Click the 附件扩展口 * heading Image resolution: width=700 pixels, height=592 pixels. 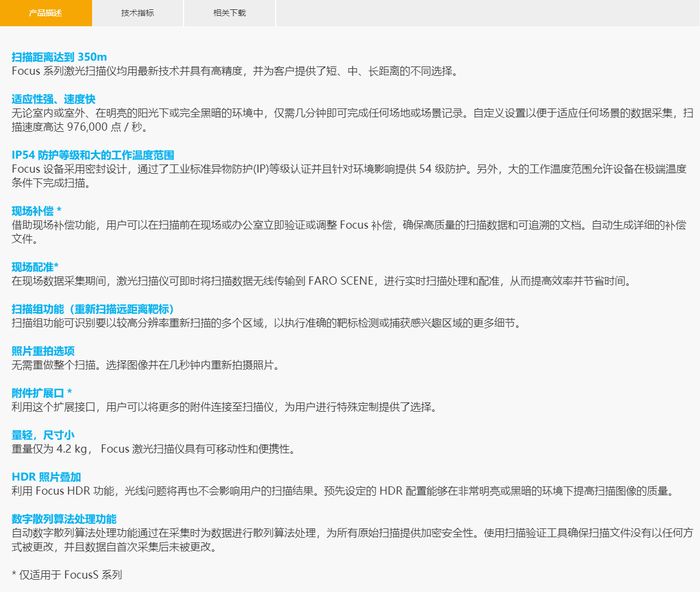coord(42,393)
